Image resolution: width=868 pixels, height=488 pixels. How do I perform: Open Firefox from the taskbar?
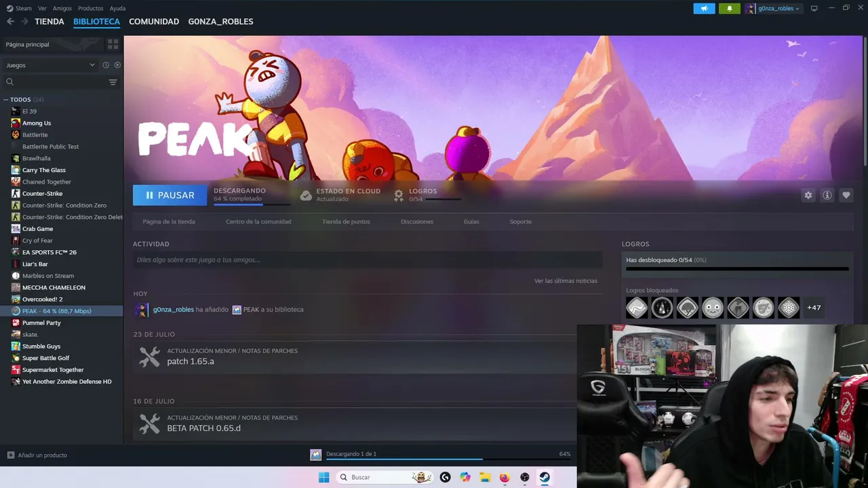tap(505, 477)
